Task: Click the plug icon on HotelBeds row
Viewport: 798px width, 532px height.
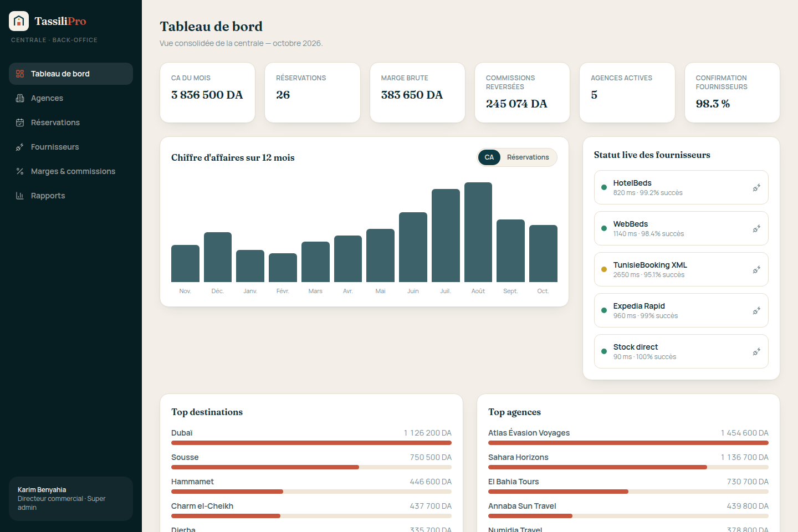Action: click(756, 187)
